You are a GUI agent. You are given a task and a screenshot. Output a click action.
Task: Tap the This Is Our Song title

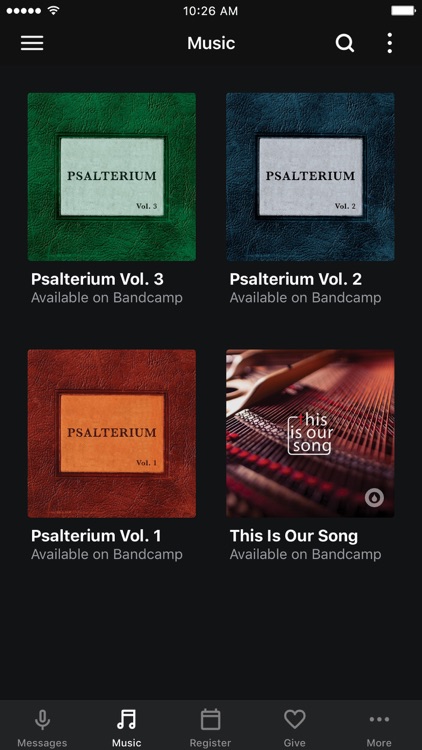[x=294, y=536]
